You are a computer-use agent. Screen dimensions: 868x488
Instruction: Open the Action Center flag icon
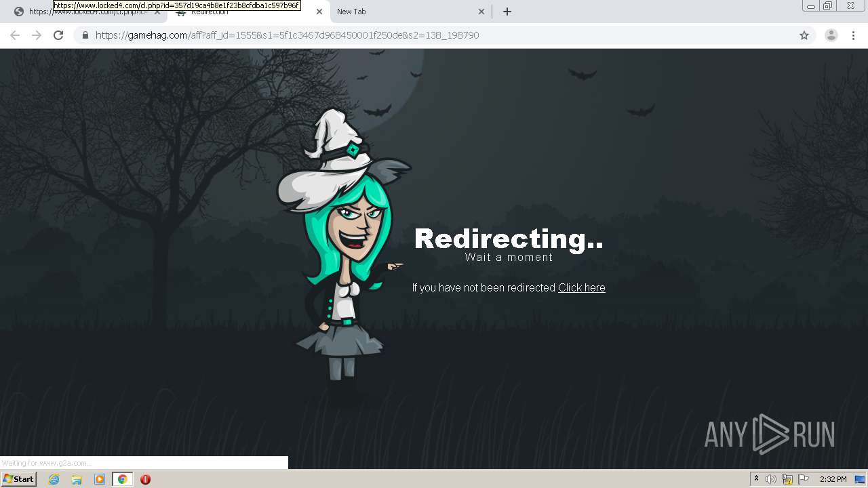tap(804, 479)
